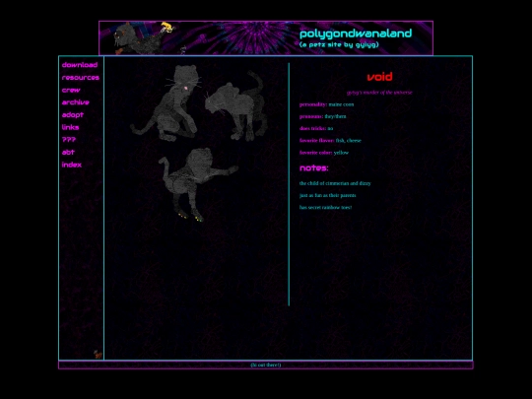Click the 'personality: maine coon' line
Image resolution: width=532 pixels, height=399 pixels.
point(326,104)
